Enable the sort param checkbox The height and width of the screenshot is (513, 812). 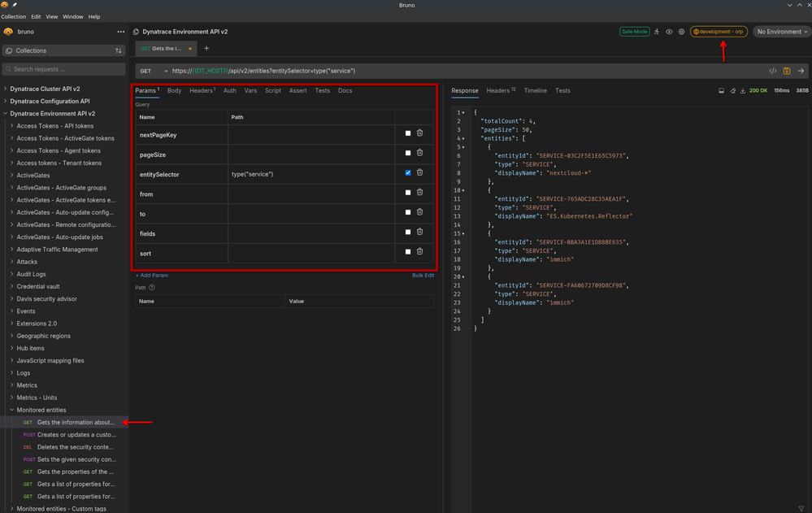pos(408,251)
